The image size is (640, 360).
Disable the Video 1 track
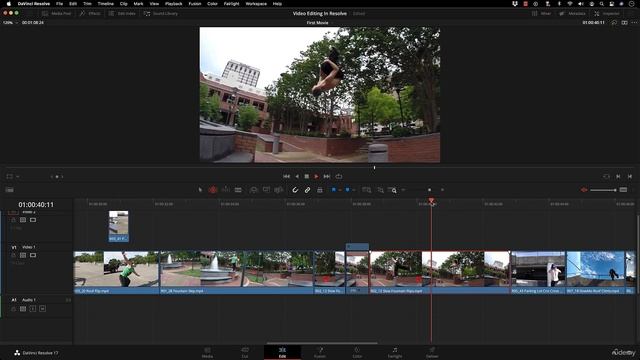pos(33,255)
